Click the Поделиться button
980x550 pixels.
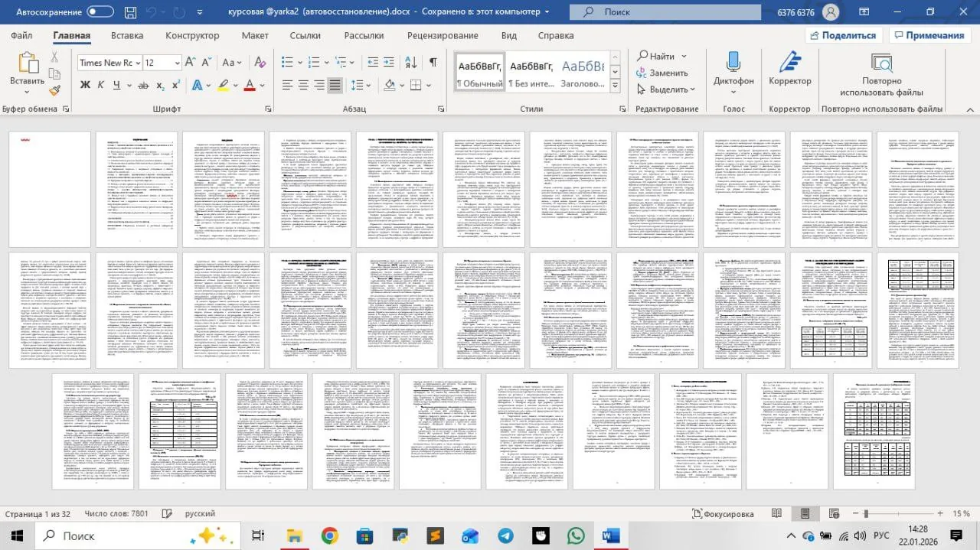(x=842, y=35)
